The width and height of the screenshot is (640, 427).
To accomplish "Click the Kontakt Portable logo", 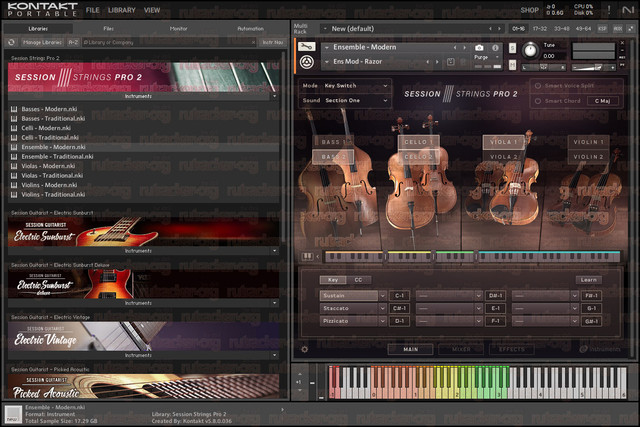I will (42, 10).
